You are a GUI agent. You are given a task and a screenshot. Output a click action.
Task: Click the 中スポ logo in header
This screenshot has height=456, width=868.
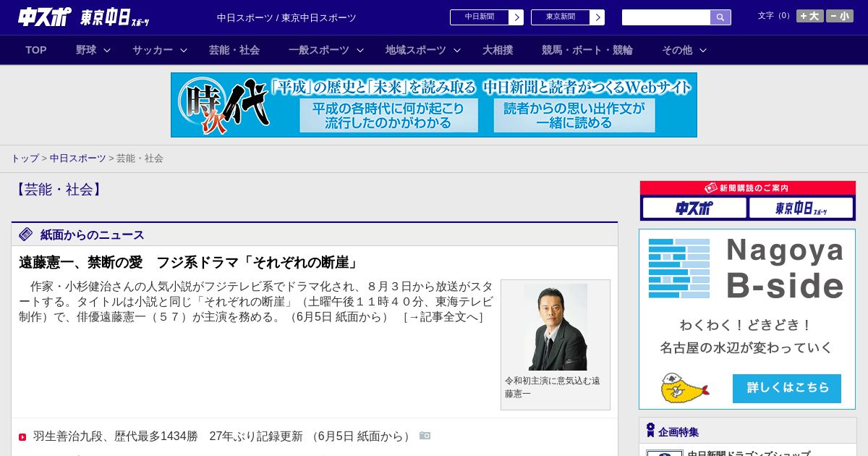tap(43, 17)
